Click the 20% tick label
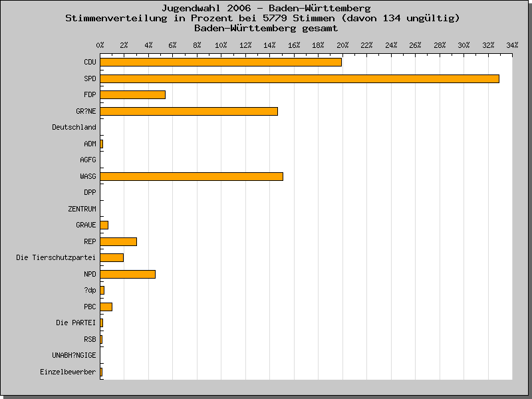Image resolution: width=532 pixels, height=399 pixels. 342,45
